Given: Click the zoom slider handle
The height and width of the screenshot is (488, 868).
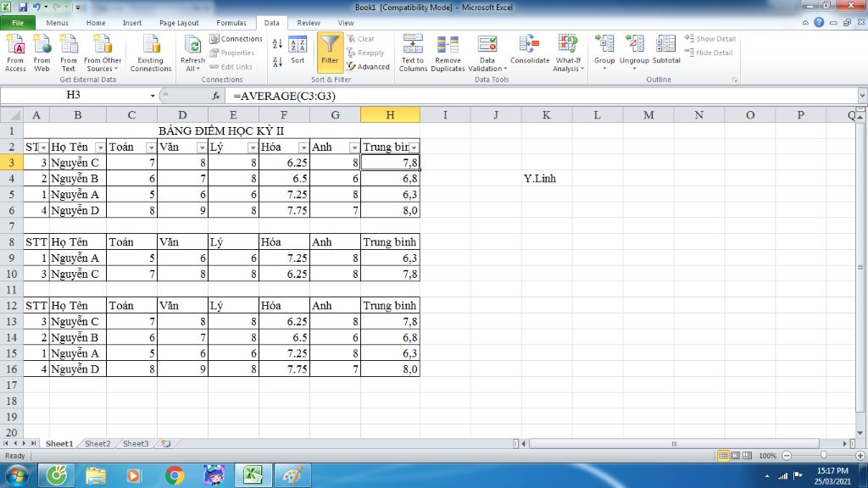Looking at the screenshot, I should (823, 455).
